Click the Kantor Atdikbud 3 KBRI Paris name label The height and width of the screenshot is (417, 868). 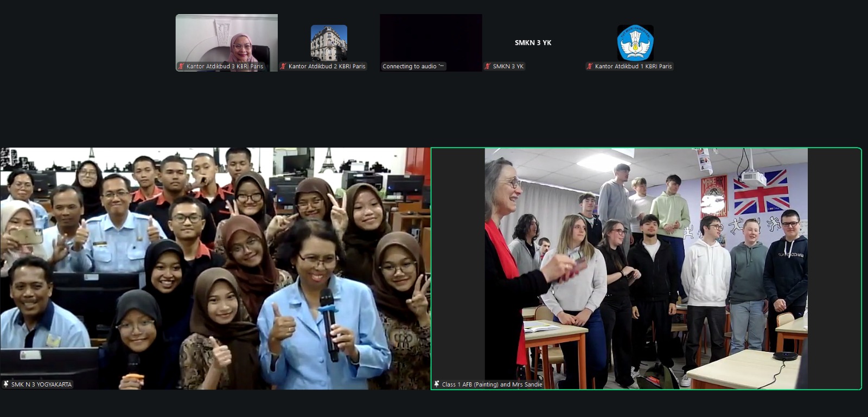pyautogui.click(x=225, y=66)
